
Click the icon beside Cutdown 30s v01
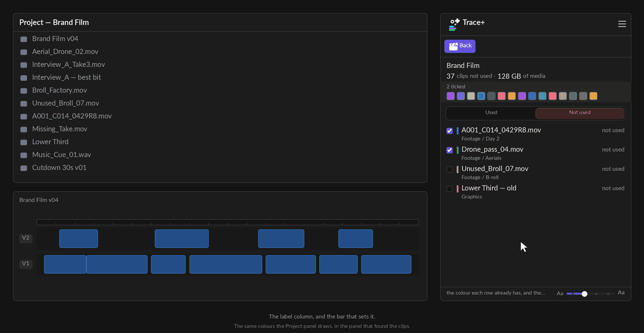pos(24,168)
